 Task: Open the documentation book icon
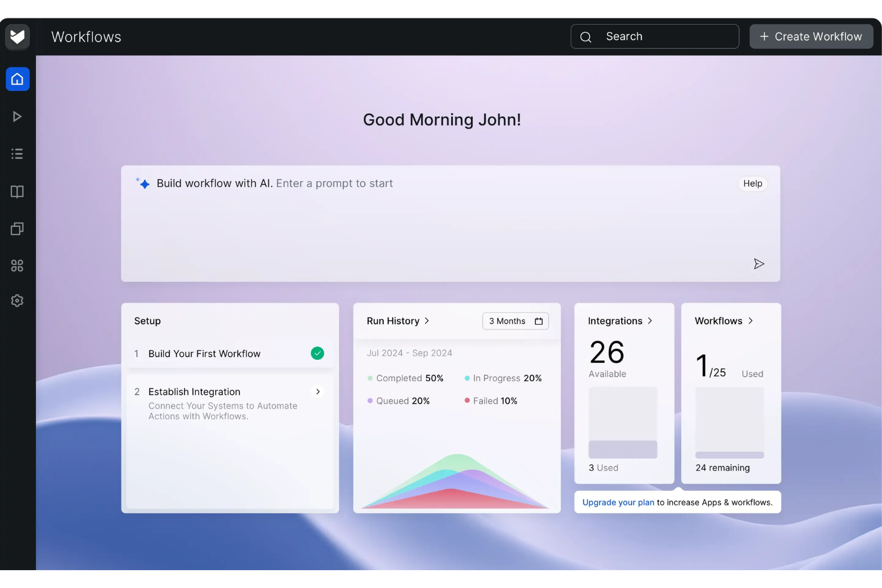pyautogui.click(x=17, y=191)
